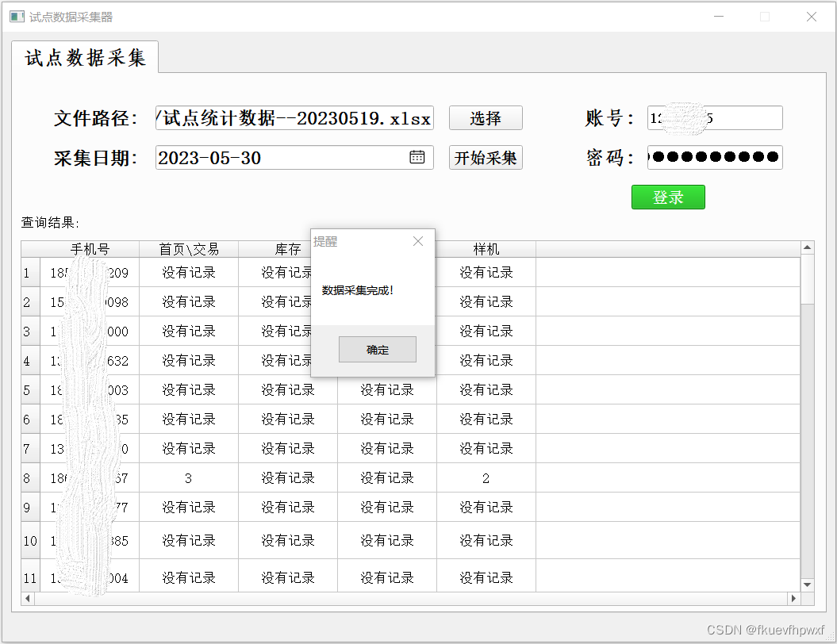Focus the 文件路径 file path field
Viewport: 837px width, 644px height.
294,118
